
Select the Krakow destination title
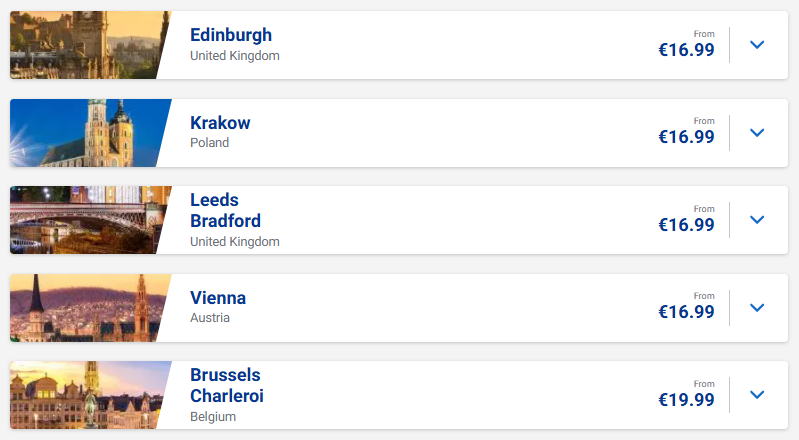[x=220, y=123]
